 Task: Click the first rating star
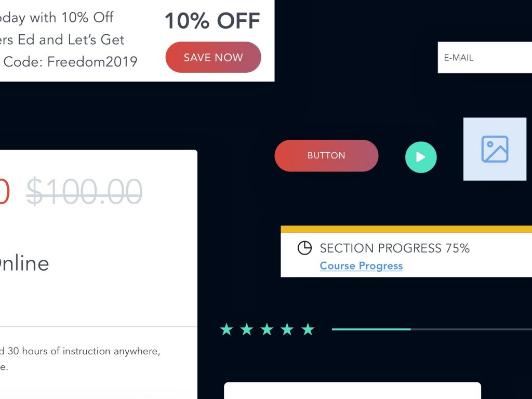227,329
